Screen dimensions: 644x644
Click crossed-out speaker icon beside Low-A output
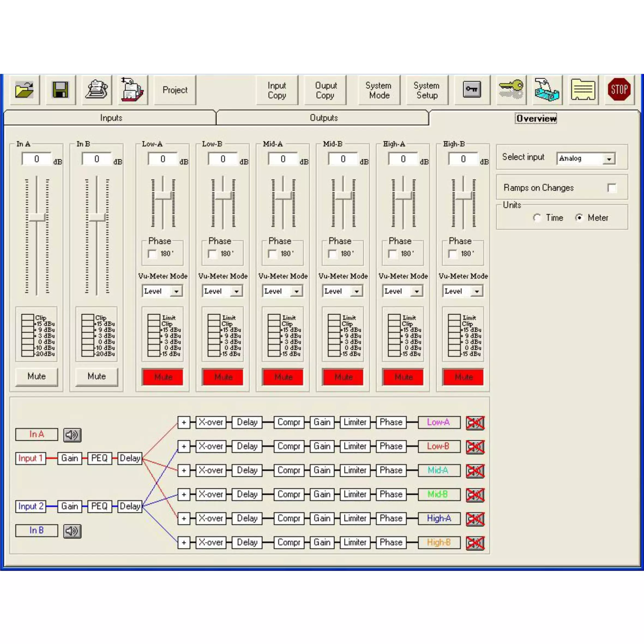coord(475,423)
